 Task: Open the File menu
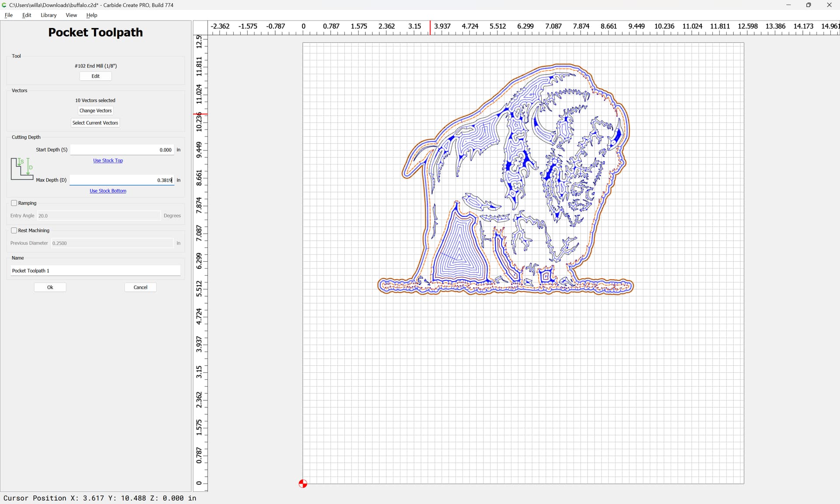click(8, 15)
